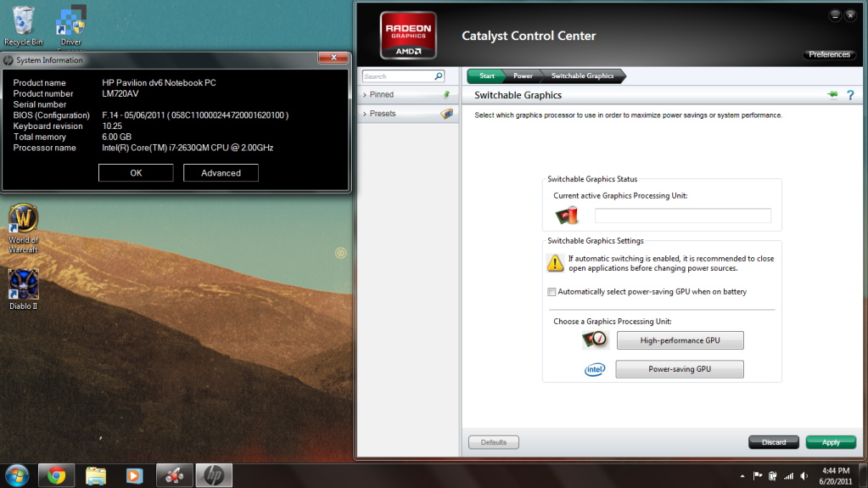Show hidden system tray icons
This screenshot has height=488, width=868.
742,476
